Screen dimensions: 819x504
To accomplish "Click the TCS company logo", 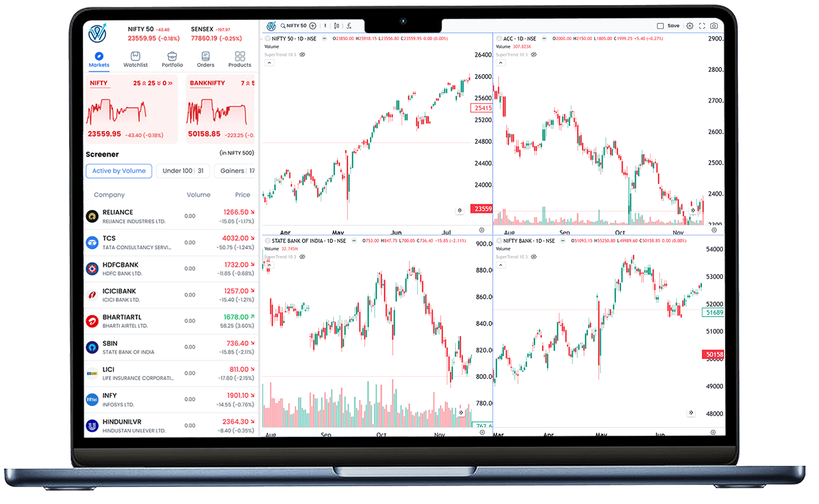I will pos(92,243).
